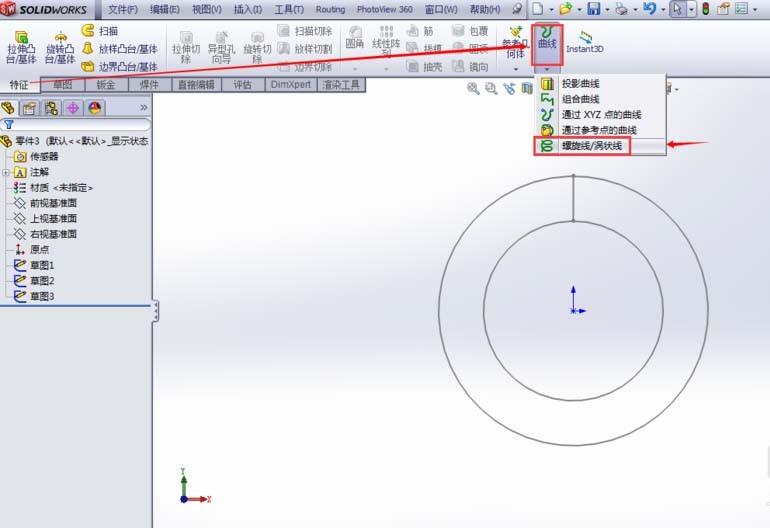The image size is (770, 528).
Task: Click the 旋转切除 revolved cut tool
Action: click(257, 48)
